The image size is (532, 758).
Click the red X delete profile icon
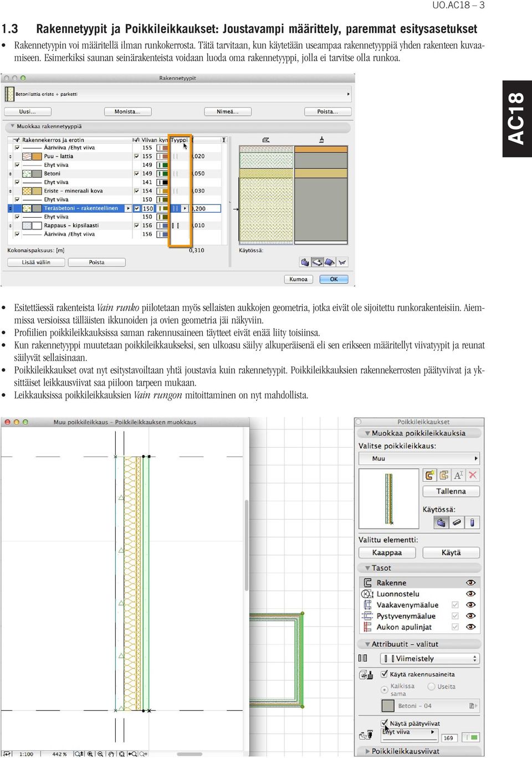(473, 475)
